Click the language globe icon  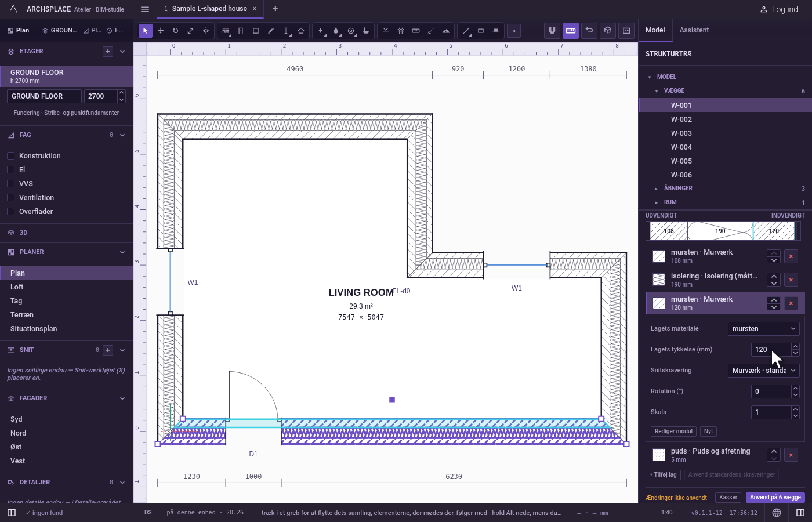777,513
